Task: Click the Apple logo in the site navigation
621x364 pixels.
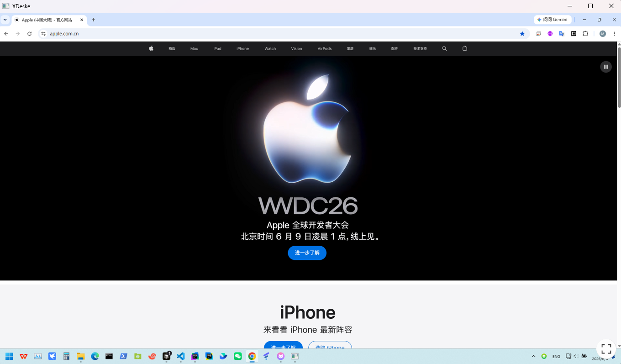Action: tap(151, 48)
